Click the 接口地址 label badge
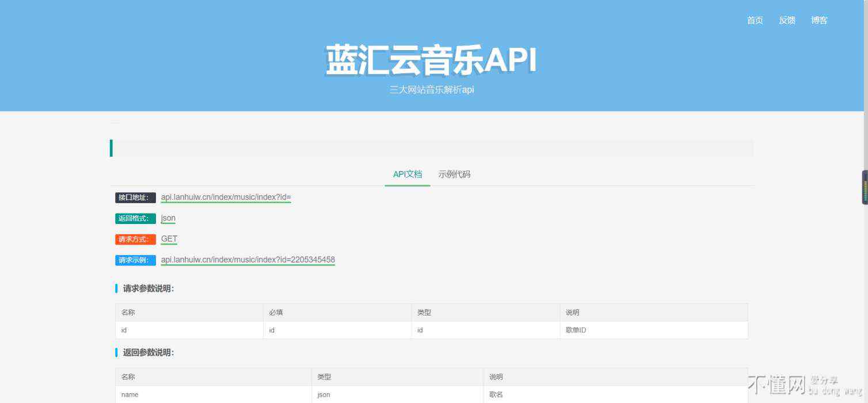This screenshot has height=403, width=868. (135, 197)
